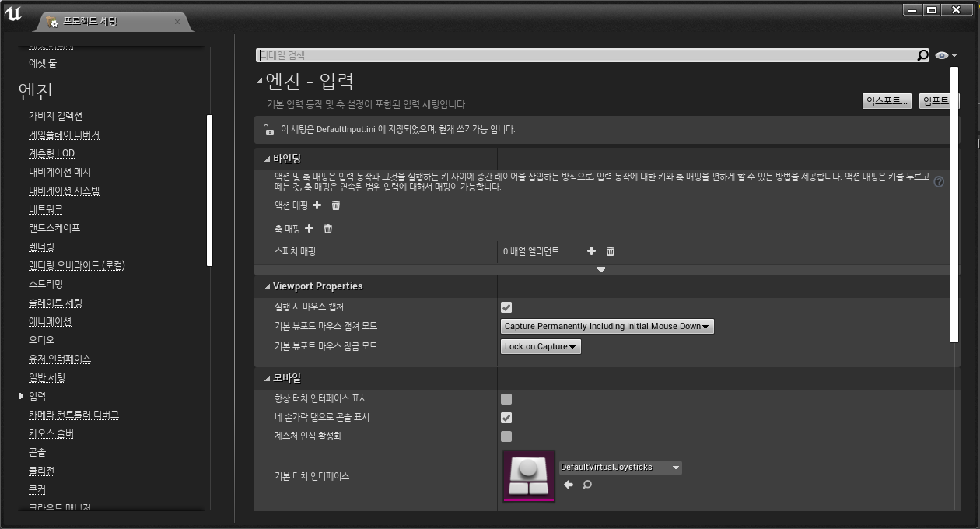
Task: Select 렌더링 in the sidebar
Action: pos(41,247)
